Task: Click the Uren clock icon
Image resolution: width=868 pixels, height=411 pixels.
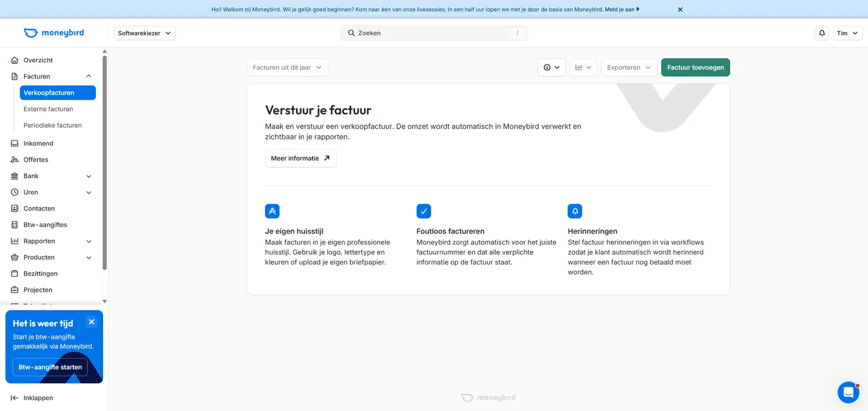Action: (15, 192)
